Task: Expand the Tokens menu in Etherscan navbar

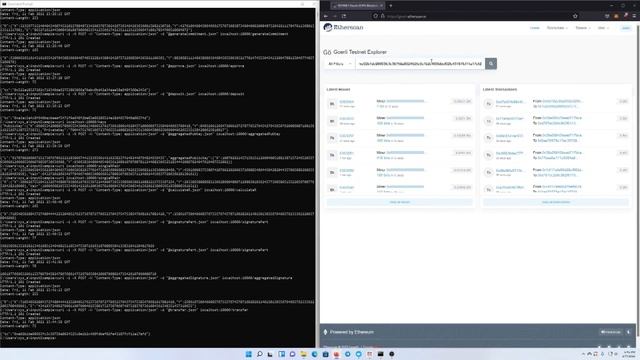Action: coord(582,28)
